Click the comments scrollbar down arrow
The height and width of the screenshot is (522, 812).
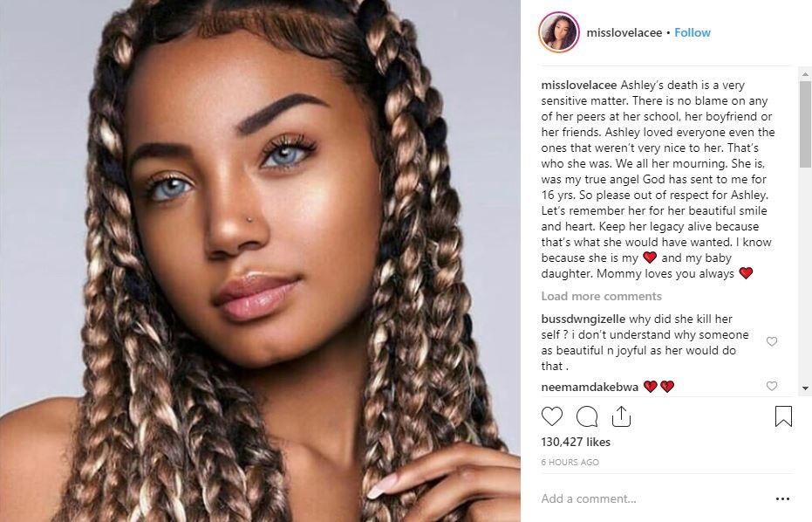[805, 388]
